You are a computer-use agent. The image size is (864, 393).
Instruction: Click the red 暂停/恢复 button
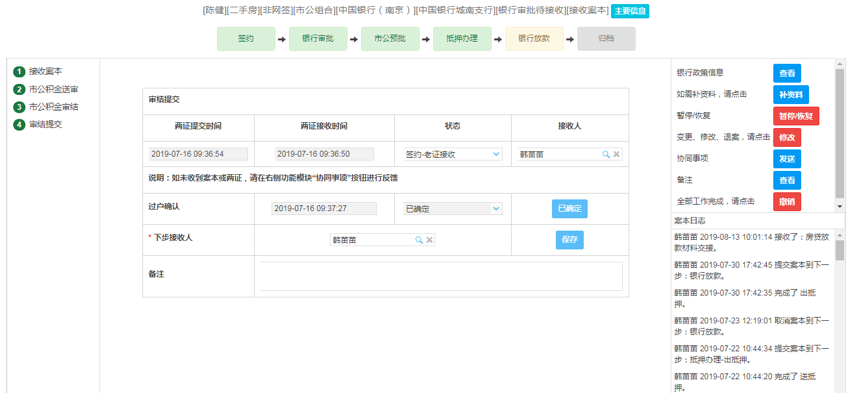click(x=796, y=116)
